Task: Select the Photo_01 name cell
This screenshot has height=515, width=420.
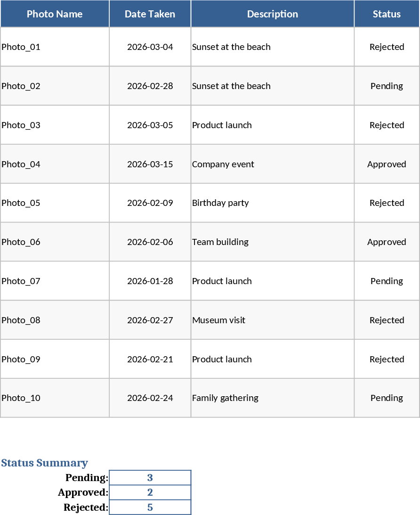Action: click(55, 47)
